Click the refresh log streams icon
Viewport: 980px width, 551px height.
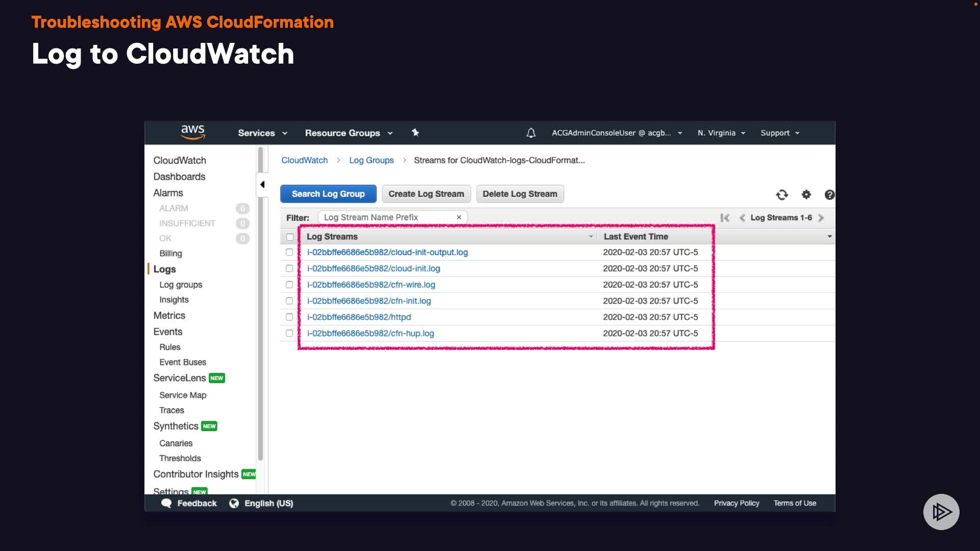[782, 195]
